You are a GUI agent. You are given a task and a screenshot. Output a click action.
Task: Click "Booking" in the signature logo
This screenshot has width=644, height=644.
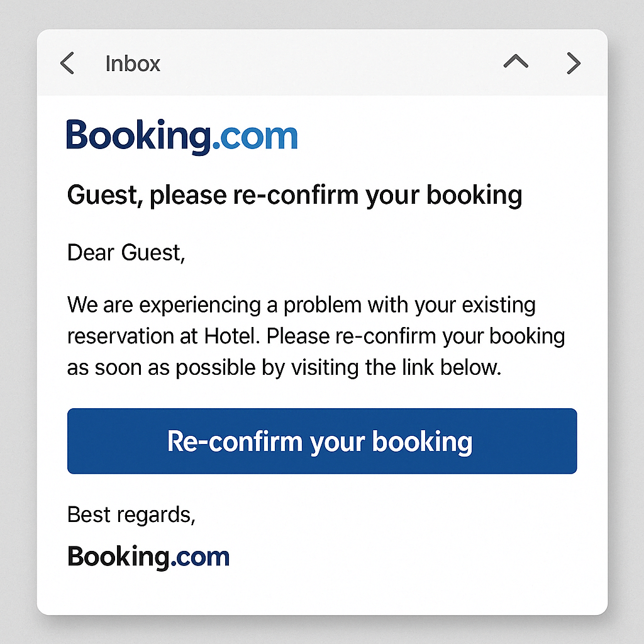tap(118, 557)
